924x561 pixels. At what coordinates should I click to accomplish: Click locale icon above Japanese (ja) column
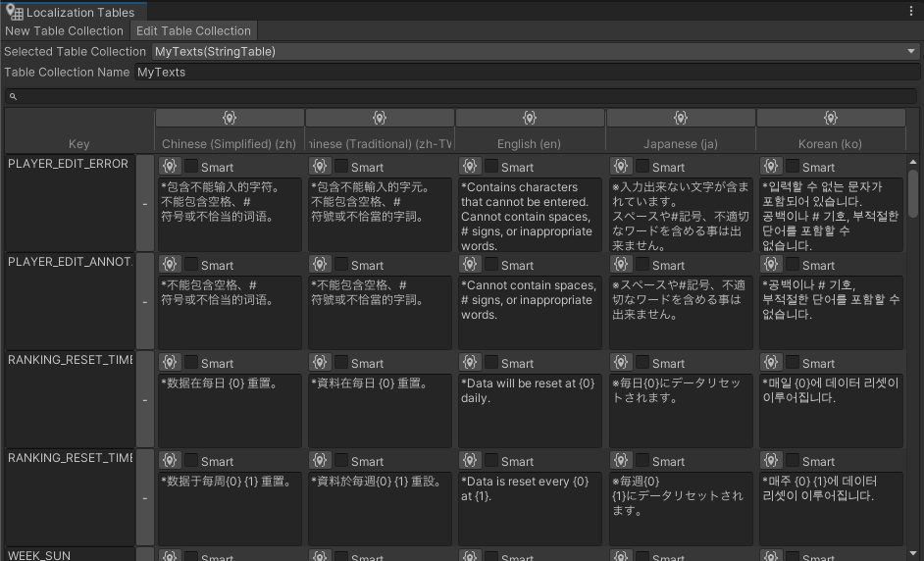click(x=681, y=118)
